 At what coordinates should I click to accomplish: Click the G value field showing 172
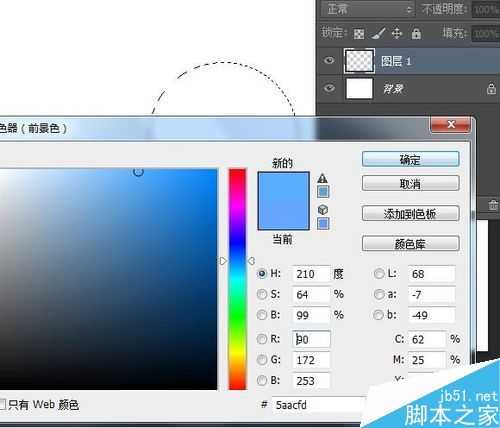(x=311, y=360)
